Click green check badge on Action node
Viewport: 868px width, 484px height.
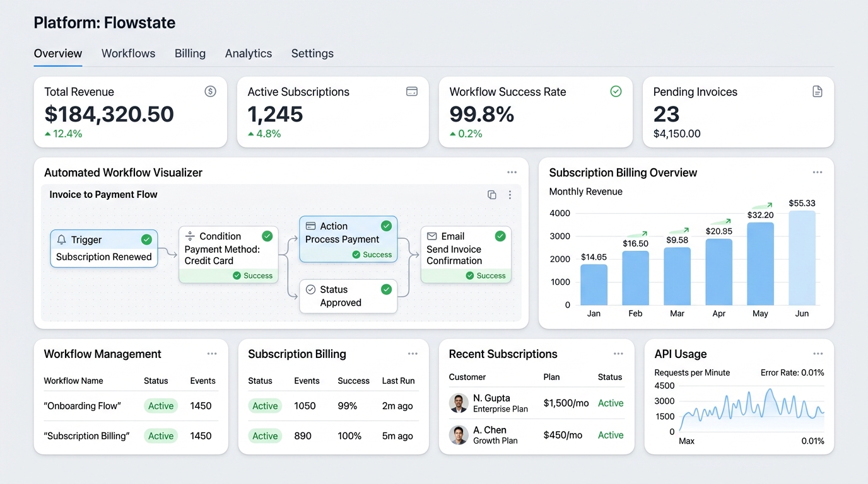pyautogui.click(x=387, y=226)
